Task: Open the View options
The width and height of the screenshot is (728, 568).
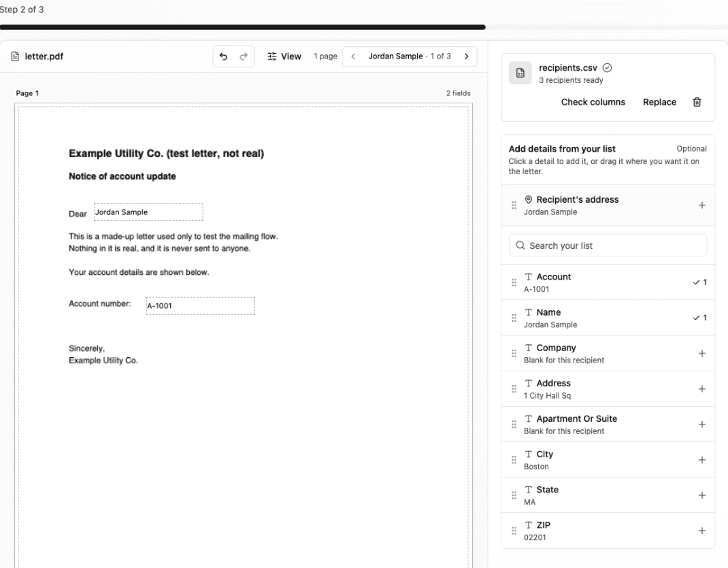Action: pyautogui.click(x=284, y=56)
